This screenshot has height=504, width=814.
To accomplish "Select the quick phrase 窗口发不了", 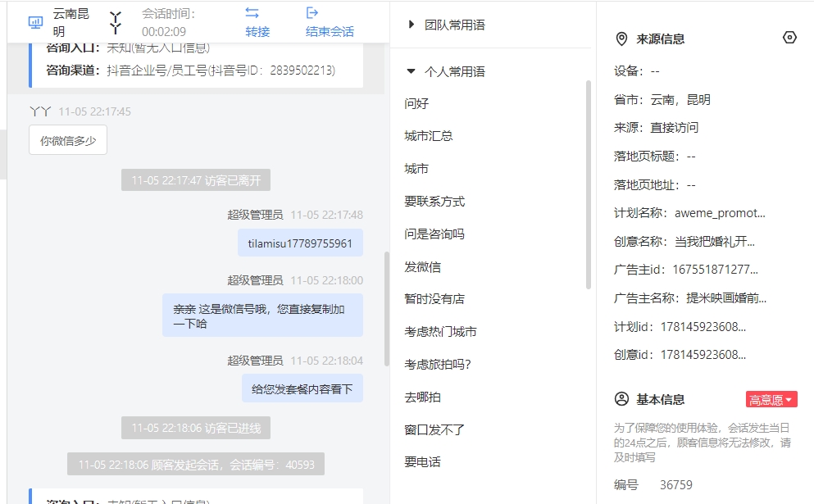I will click(x=434, y=429).
